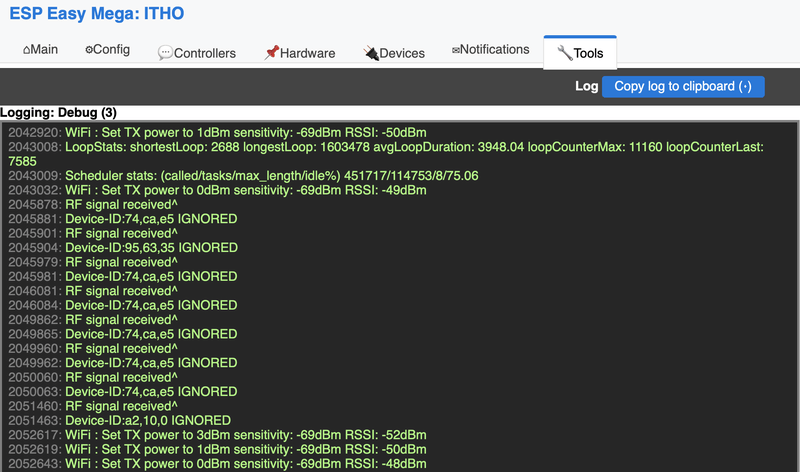The image size is (800, 472).
Task: Go to the Notifications tab
Action: 491,49
